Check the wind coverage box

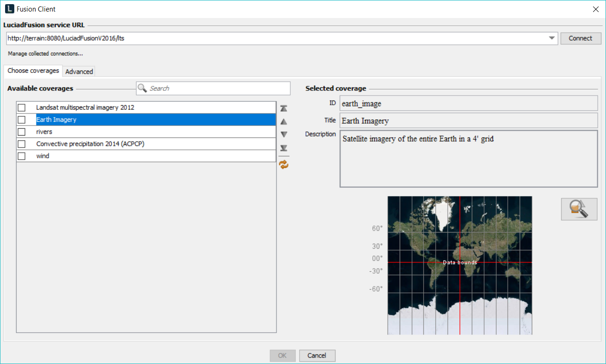point(22,156)
